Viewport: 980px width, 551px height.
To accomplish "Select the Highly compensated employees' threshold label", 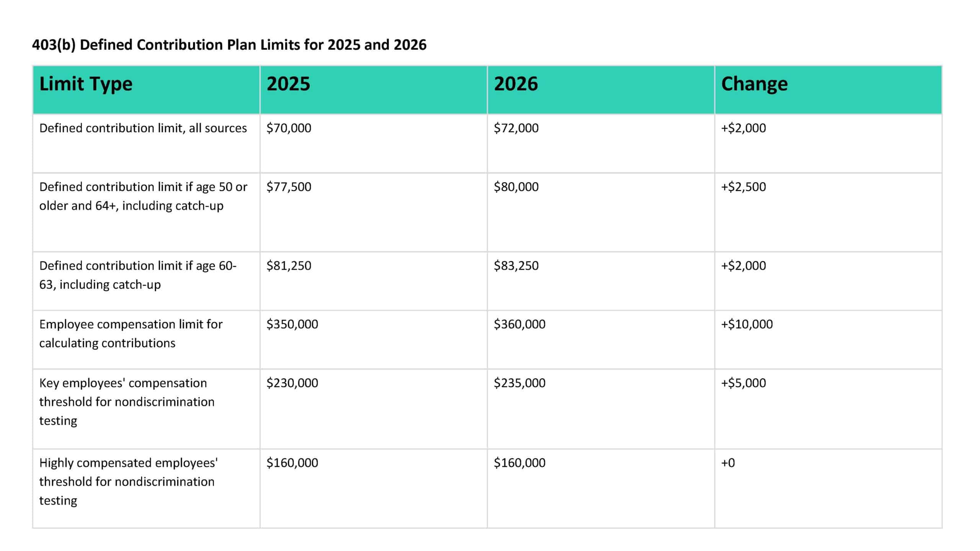I will [x=128, y=481].
